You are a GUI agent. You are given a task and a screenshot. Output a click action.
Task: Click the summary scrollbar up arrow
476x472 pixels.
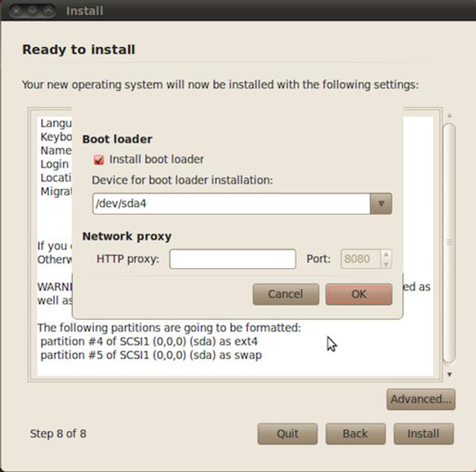coord(448,115)
